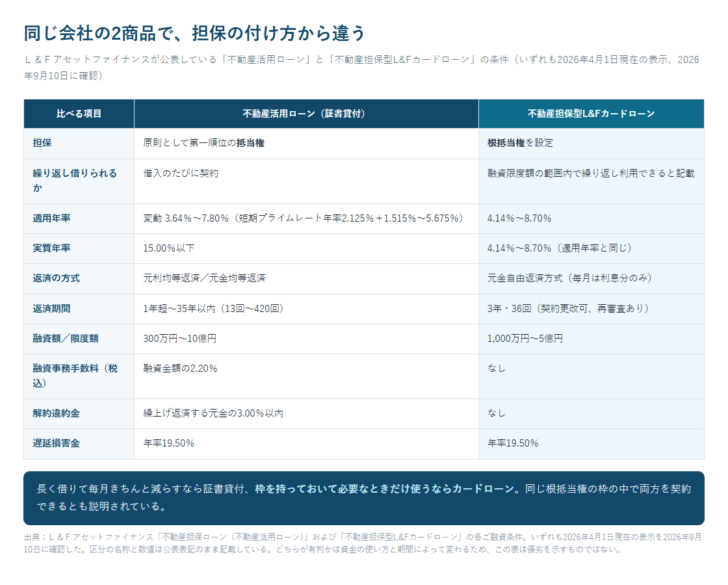Click the cell 300万円～10億円

click(306, 339)
